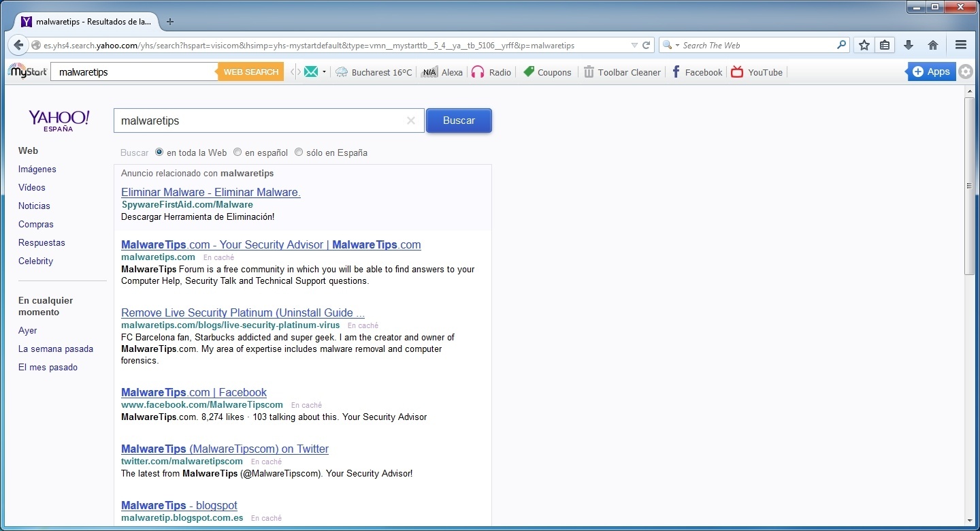Switch to Vídeos search results
Viewport: 980px width, 531px height.
coord(32,187)
